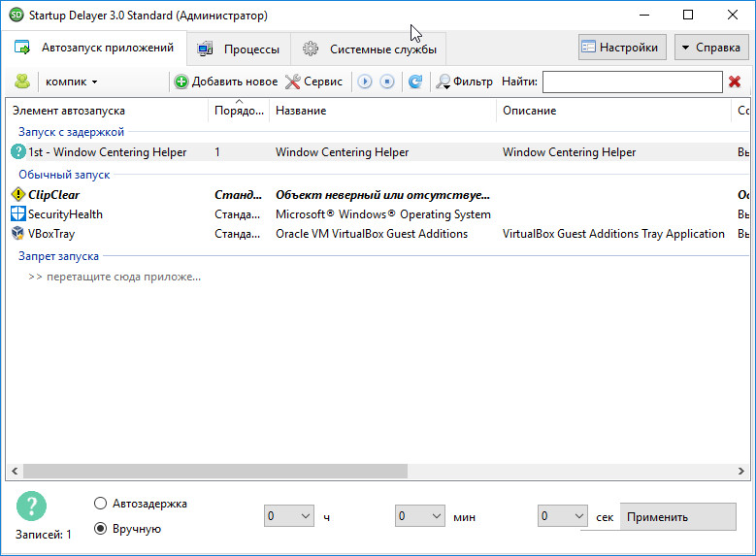756x556 pixels.
Task: Open the Сервис tools menu icon
Action: pyautogui.click(x=293, y=82)
